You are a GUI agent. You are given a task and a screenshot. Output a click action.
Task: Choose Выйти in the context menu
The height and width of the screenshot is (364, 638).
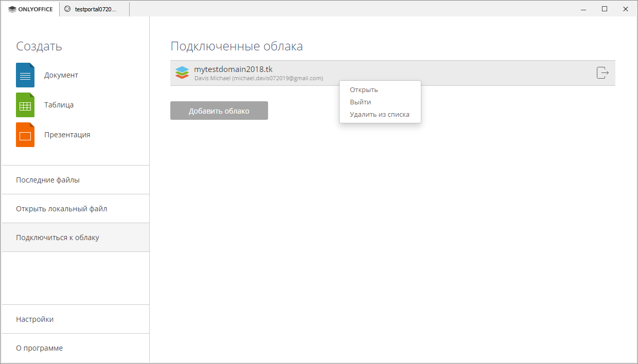point(380,102)
